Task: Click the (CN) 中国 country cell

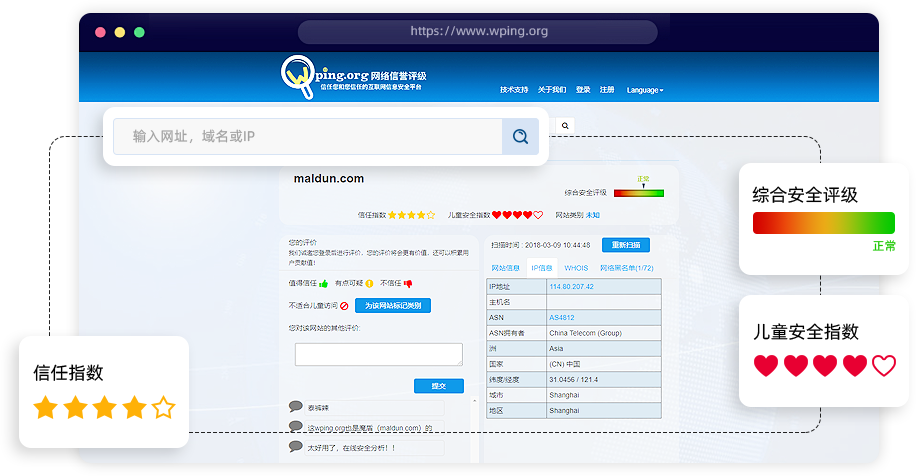Action: coord(603,364)
